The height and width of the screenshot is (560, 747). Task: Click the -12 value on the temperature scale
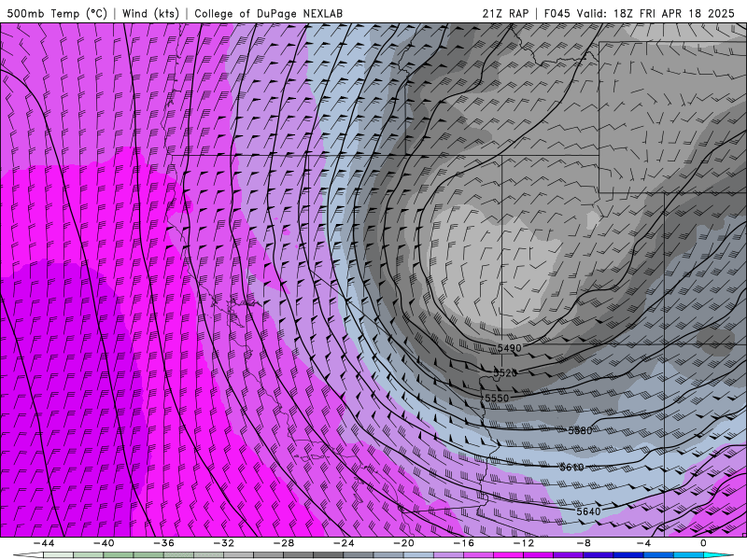coord(524,543)
